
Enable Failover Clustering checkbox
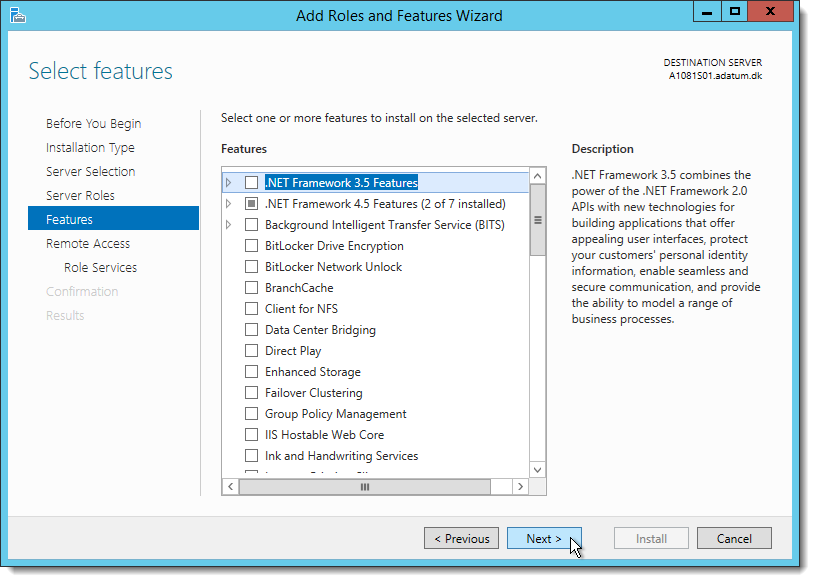click(x=252, y=393)
